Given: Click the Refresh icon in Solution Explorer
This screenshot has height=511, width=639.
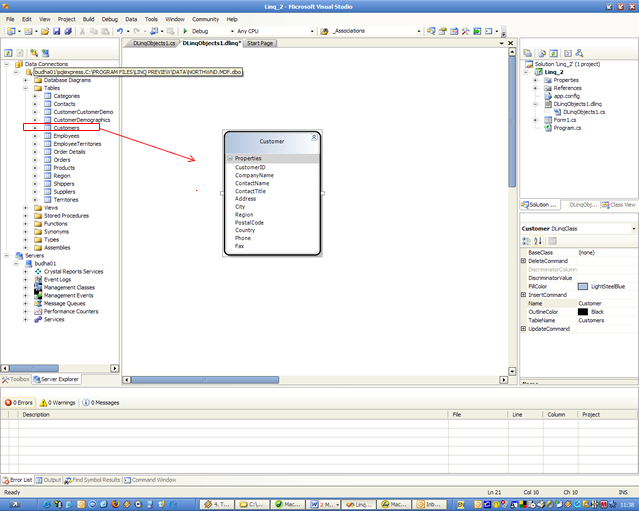Looking at the screenshot, I should point(553,53).
